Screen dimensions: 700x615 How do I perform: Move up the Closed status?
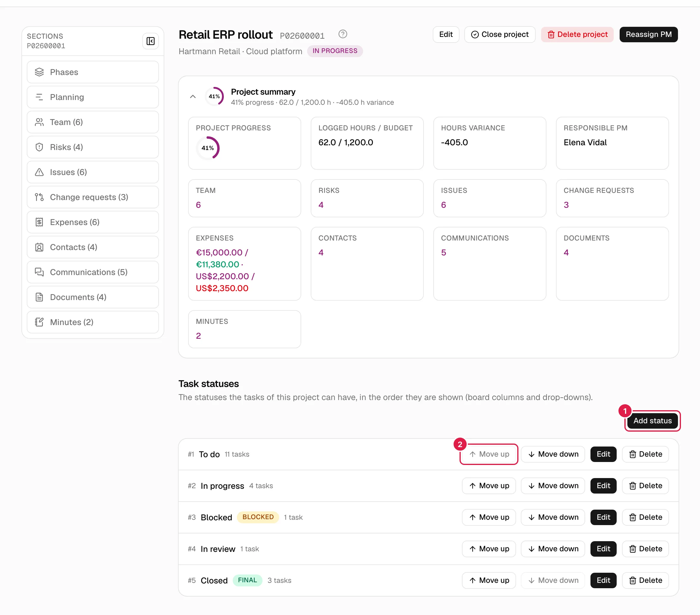(489, 580)
